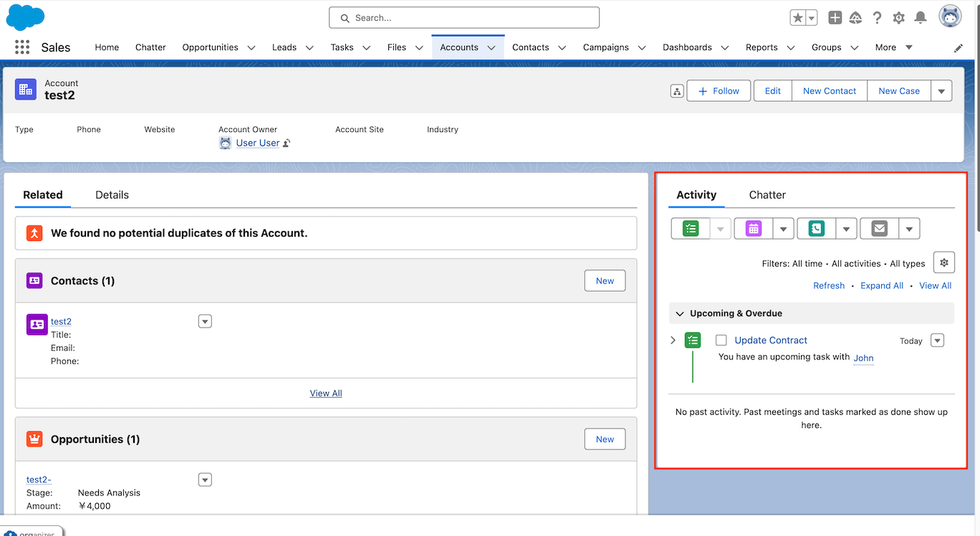
Task: Refresh the activity timeline
Action: pyautogui.click(x=829, y=286)
